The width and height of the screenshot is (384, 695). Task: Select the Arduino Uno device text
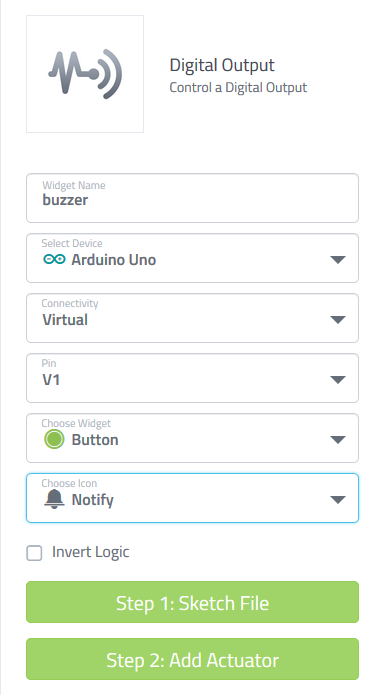(114, 260)
